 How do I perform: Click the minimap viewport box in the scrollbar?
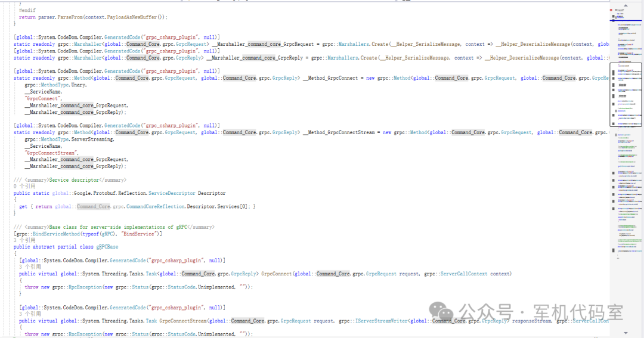point(626,94)
